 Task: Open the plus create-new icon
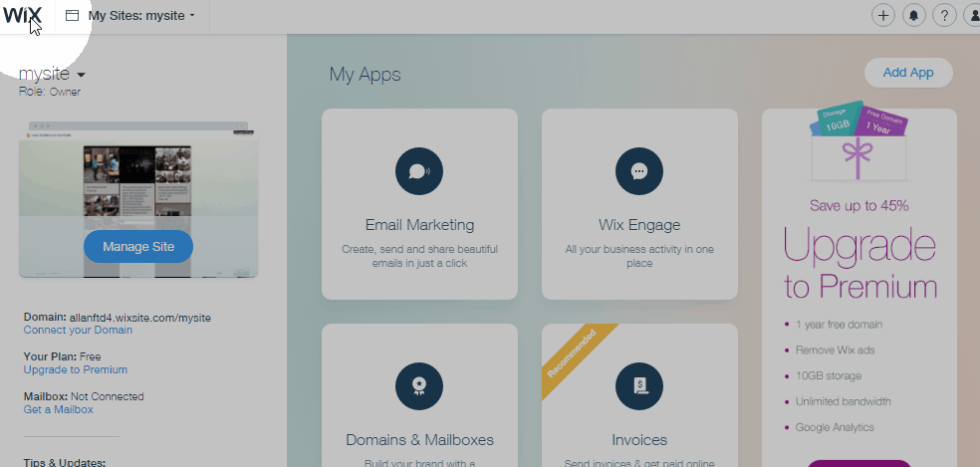pyautogui.click(x=883, y=16)
